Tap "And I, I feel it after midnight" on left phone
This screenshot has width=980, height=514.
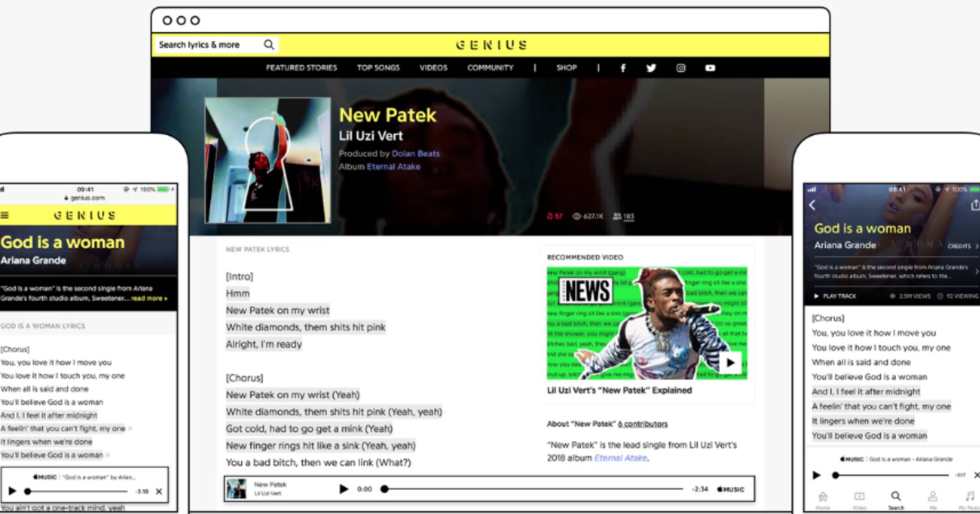click(49, 415)
